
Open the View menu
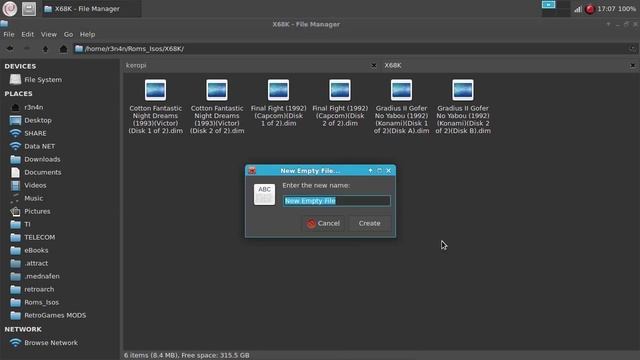pyautogui.click(x=49, y=34)
